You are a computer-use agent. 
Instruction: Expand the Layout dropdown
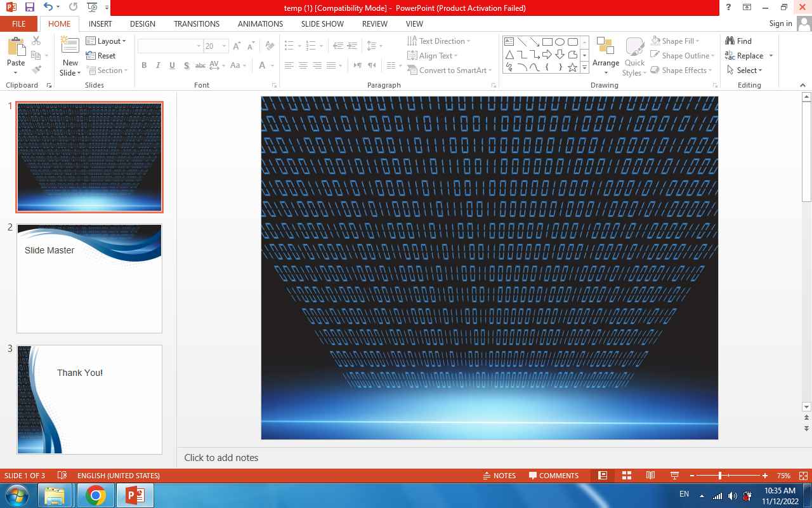click(107, 41)
